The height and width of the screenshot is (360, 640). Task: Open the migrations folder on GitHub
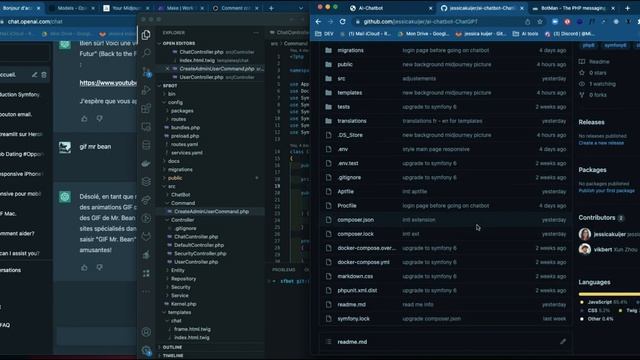point(350,50)
